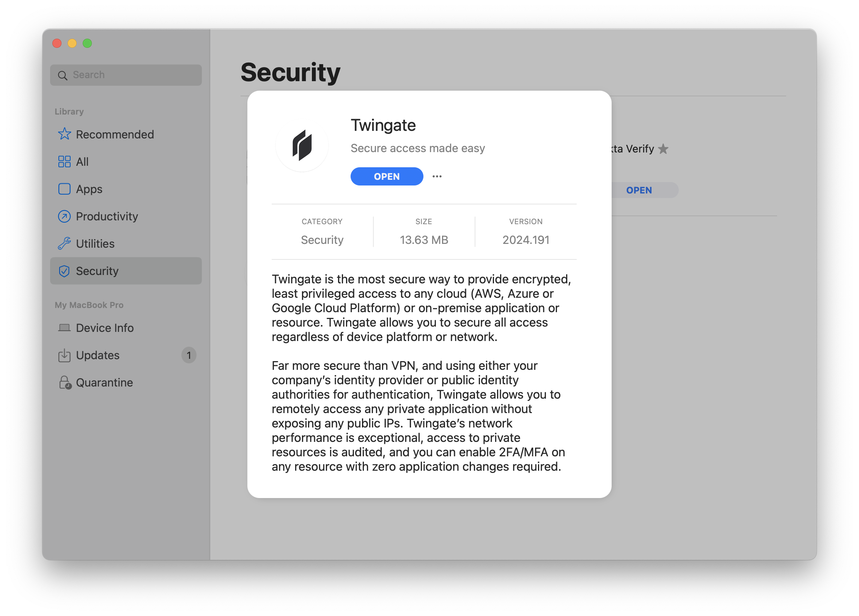Choose the Productivity arrow-circle icon
This screenshot has height=616, width=859.
pyautogui.click(x=64, y=216)
